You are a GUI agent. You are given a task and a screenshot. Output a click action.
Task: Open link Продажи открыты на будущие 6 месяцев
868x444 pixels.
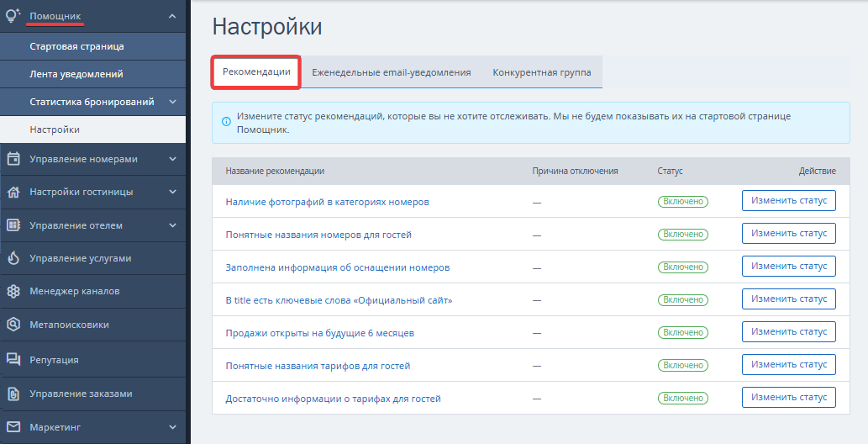pos(320,333)
